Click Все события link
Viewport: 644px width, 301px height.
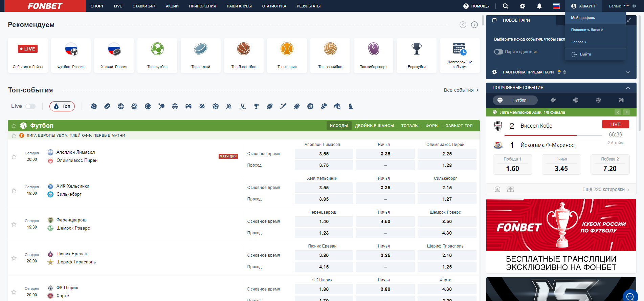pyautogui.click(x=461, y=90)
